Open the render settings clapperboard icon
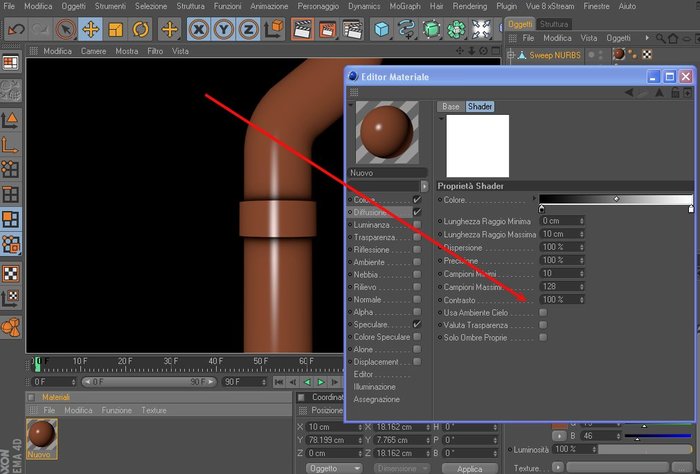 click(353, 29)
